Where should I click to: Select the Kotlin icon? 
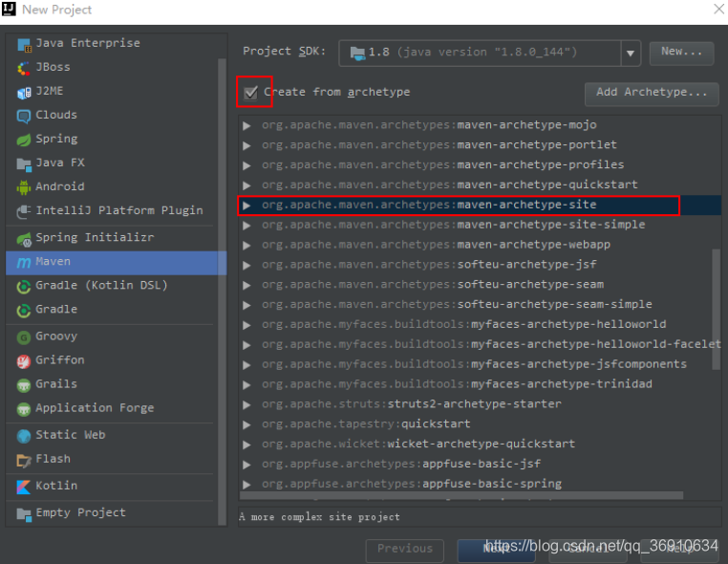24,487
